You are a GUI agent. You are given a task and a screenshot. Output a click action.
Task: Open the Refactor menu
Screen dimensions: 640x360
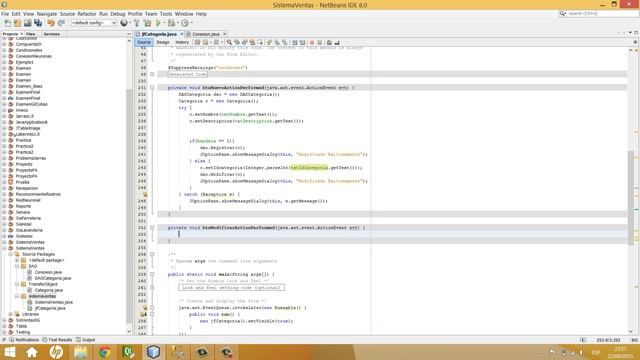pos(87,14)
